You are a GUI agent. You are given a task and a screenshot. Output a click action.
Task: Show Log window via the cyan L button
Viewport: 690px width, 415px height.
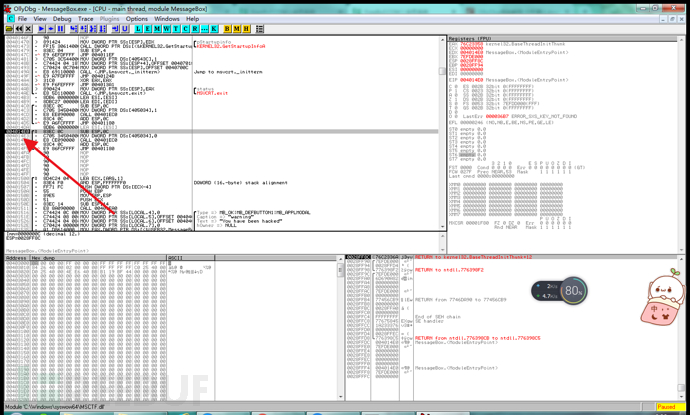(138, 29)
